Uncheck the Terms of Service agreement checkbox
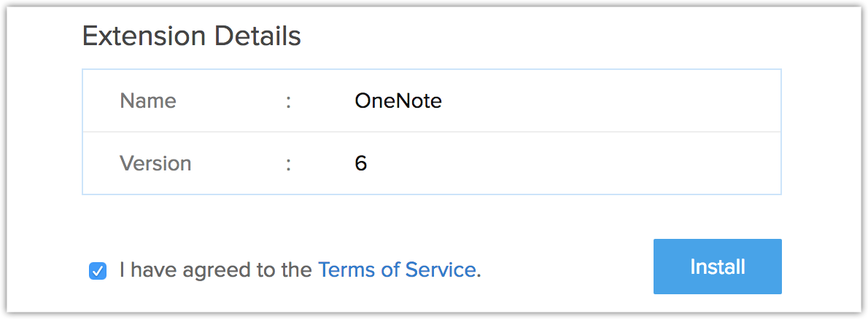This screenshot has height=319, width=868. click(97, 271)
